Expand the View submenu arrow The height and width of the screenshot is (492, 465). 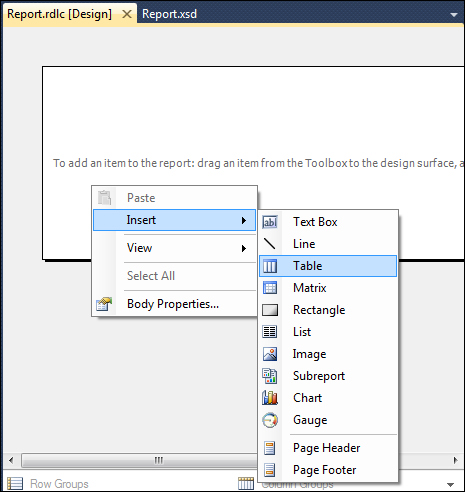244,248
